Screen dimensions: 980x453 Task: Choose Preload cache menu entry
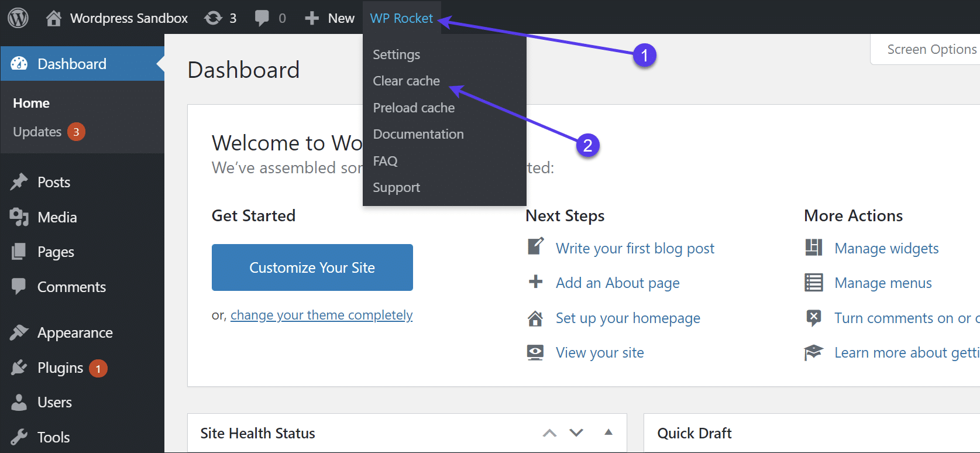[414, 108]
